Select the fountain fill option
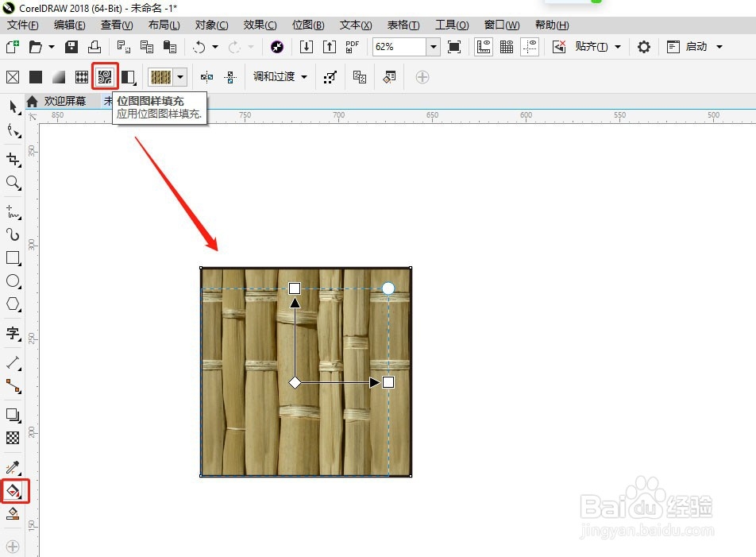 coord(59,77)
